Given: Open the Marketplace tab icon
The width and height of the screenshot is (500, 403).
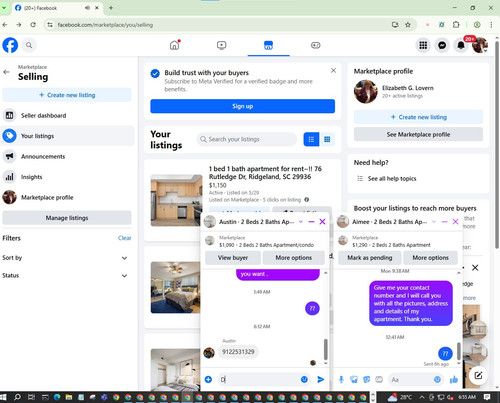Looking at the screenshot, I should [x=268, y=45].
